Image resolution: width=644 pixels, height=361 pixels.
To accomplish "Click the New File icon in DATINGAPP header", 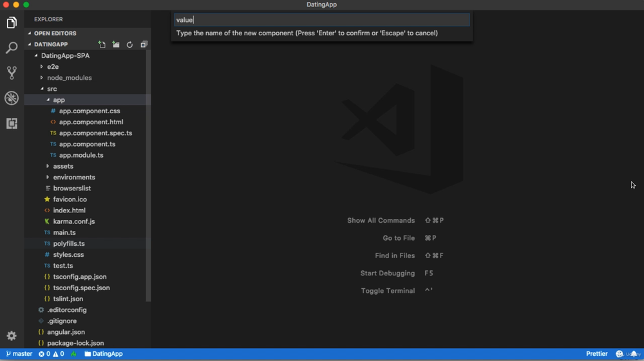I will point(102,44).
